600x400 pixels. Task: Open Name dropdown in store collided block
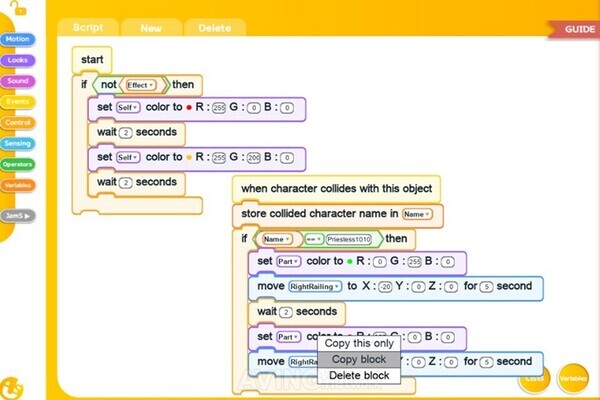point(416,214)
